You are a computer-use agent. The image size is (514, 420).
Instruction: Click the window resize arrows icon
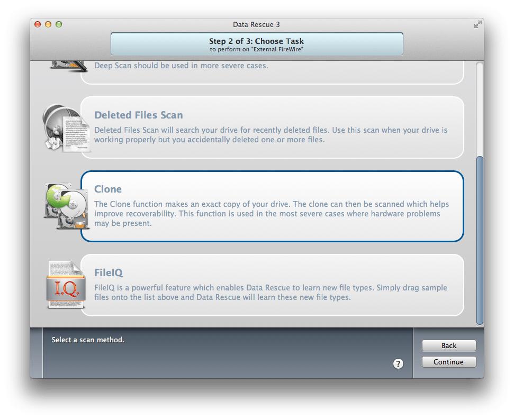point(477,24)
